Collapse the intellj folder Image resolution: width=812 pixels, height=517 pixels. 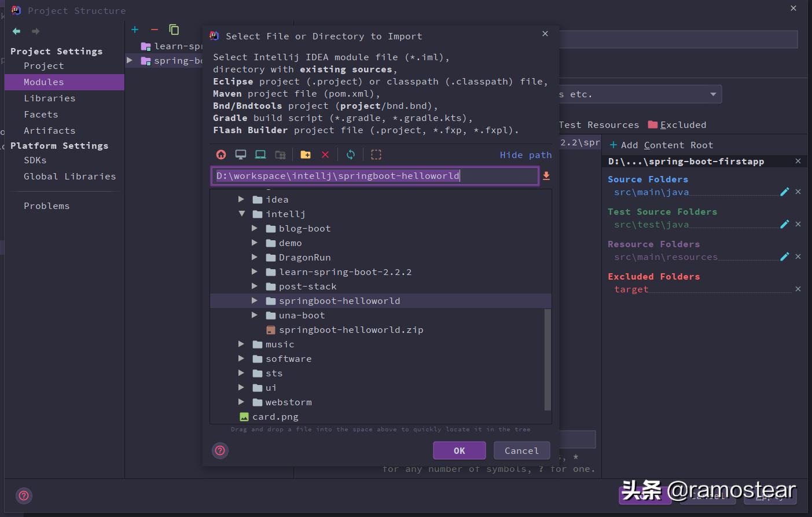(x=241, y=214)
